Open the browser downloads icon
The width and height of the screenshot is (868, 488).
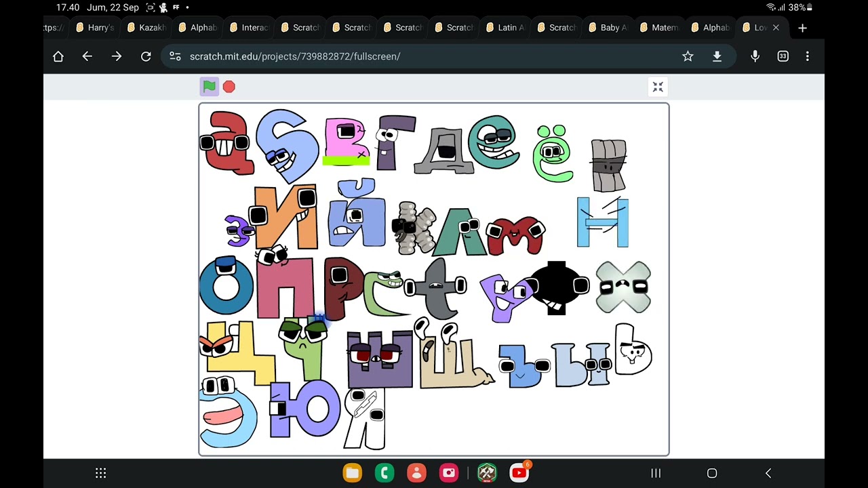click(717, 56)
